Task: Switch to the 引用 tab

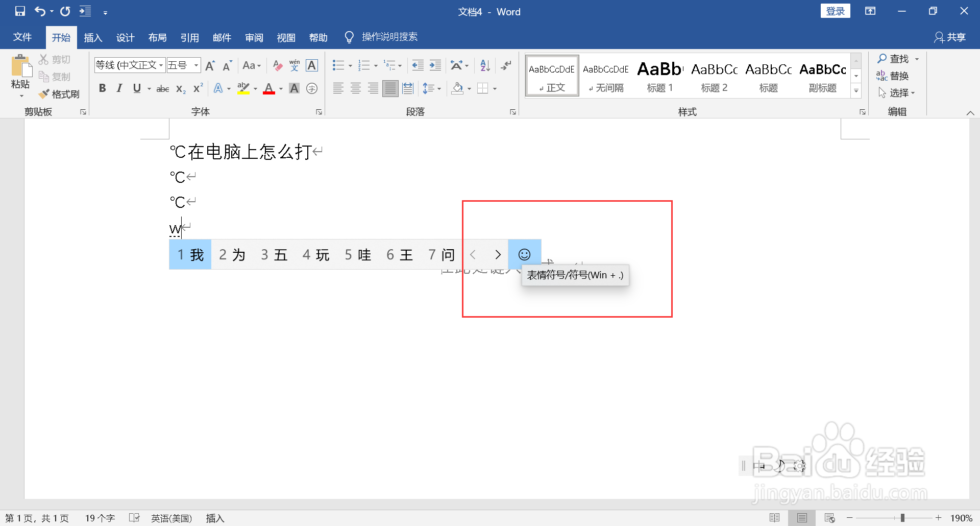Action: 189,37
